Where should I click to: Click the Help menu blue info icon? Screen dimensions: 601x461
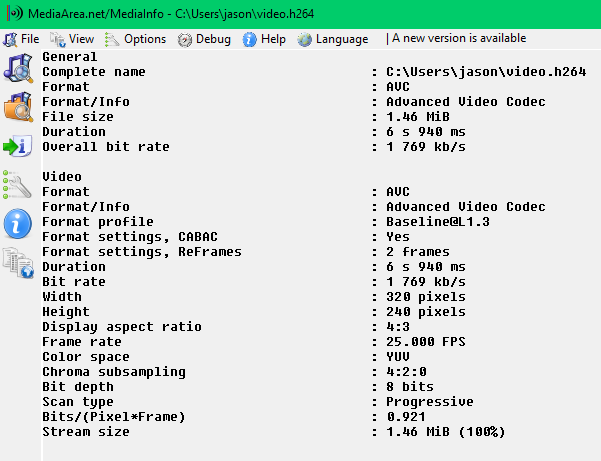click(250, 39)
